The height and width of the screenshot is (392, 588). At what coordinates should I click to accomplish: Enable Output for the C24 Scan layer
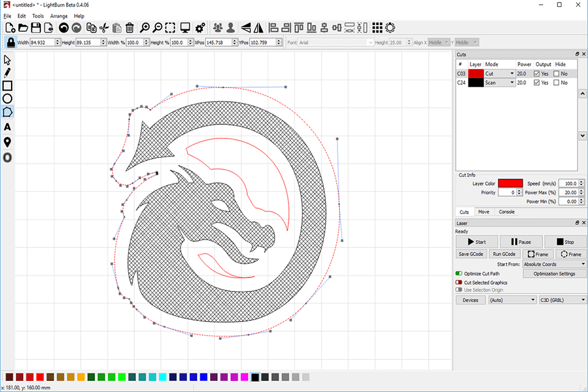coord(537,82)
